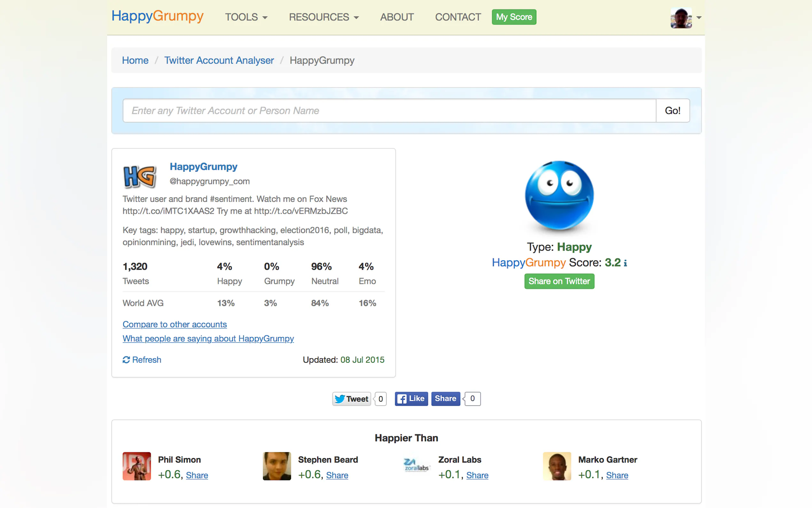Open the CONTACT menu item

pos(457,17)
